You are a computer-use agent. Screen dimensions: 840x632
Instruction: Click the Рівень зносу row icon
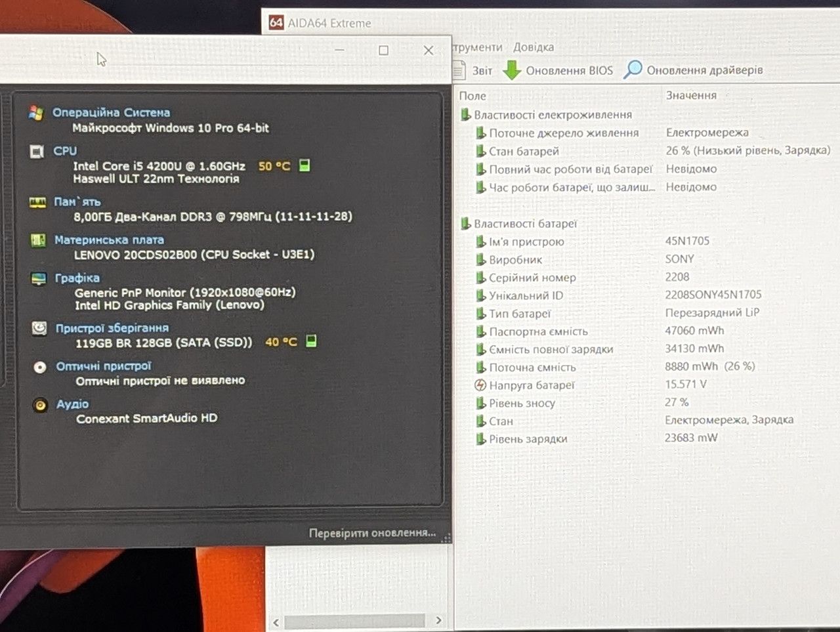(x=481, y=403)
